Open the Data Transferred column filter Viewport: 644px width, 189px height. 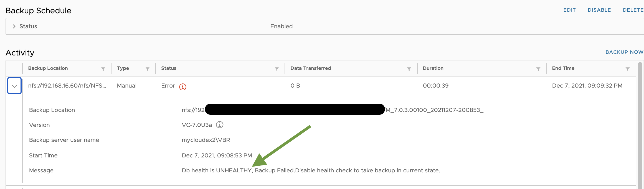(x=409, y=69)
